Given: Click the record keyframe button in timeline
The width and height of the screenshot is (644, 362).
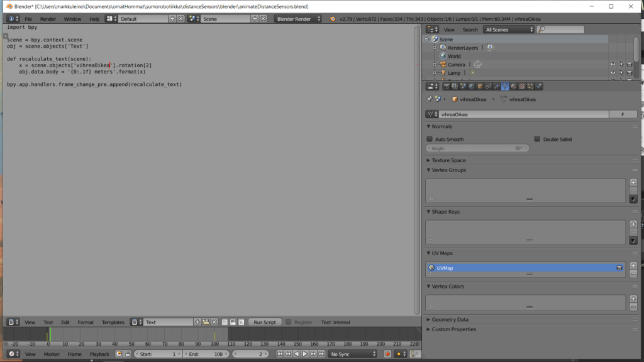Looking at the screenshot, I should (387, 354).
